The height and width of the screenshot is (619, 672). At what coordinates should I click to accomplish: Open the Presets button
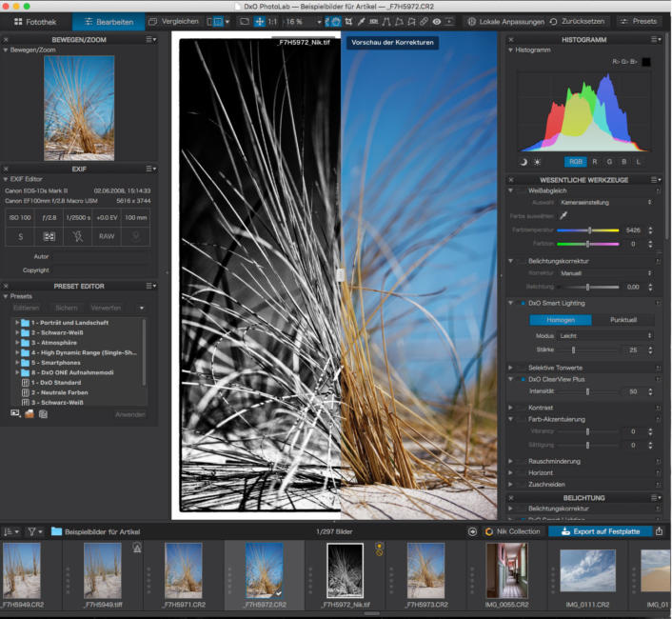pyautogui.click(x=639, y=22)
